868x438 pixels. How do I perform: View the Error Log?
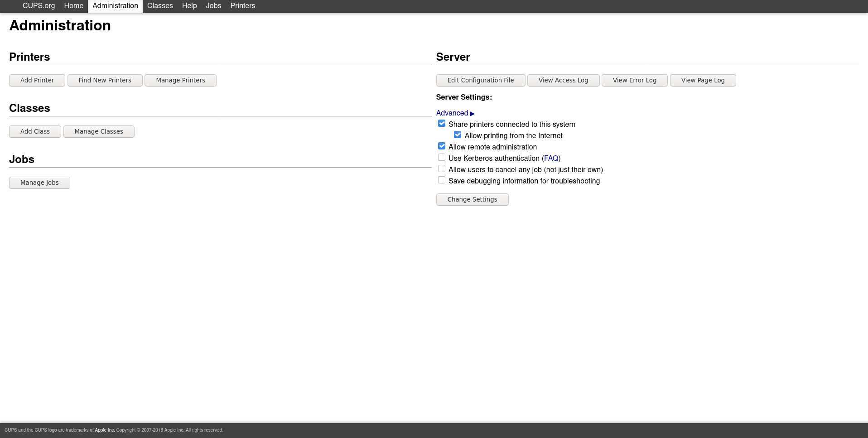pos(634,81)
